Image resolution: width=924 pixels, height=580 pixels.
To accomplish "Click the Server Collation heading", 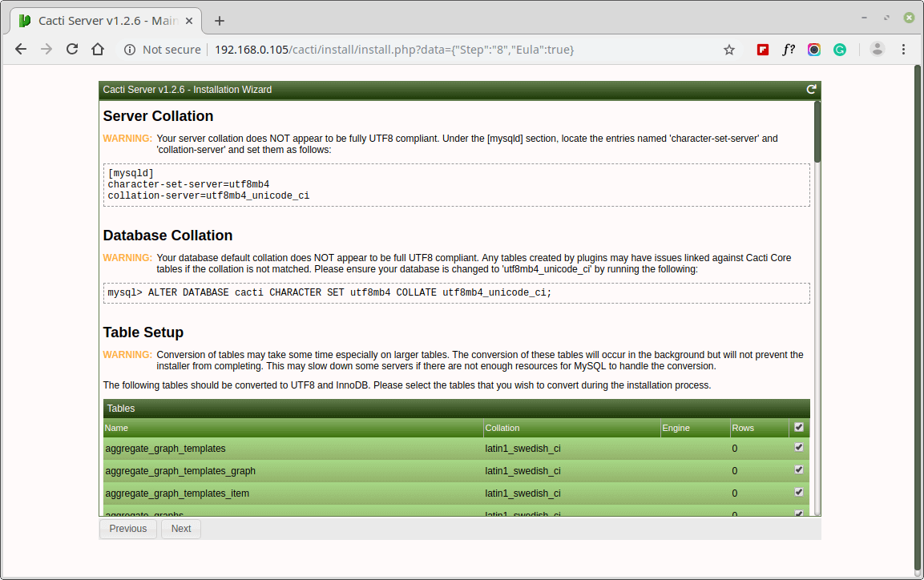I will pyautogui.click(x=158, y=116).
